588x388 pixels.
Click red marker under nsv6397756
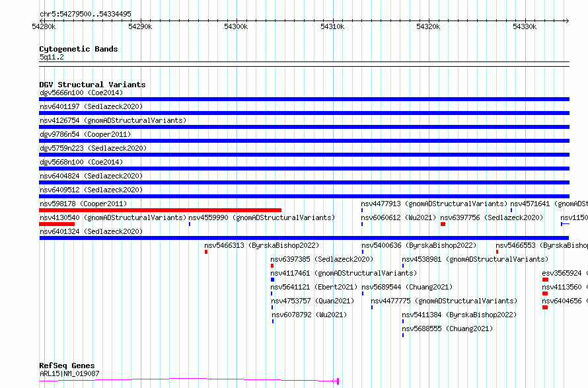(443, 224)
